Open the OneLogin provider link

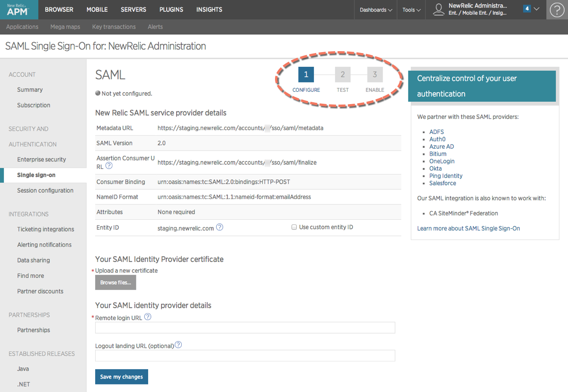coord(442,161)
